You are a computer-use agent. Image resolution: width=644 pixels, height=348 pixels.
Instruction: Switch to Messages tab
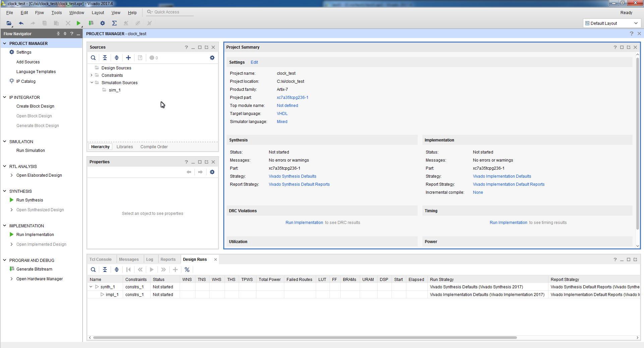129,259
